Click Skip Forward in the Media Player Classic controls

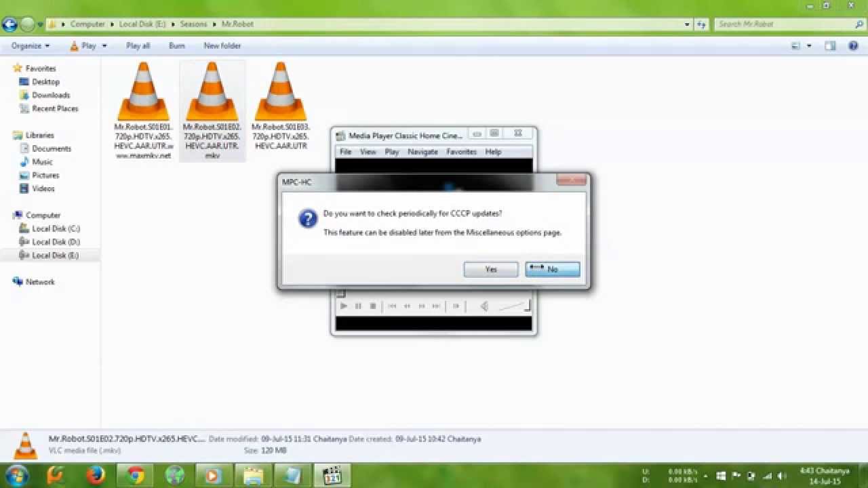click(x=436, y=306)
